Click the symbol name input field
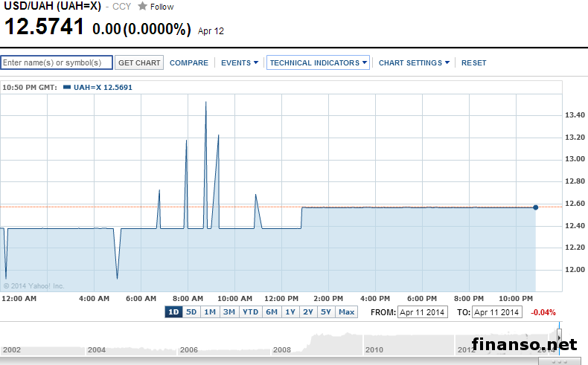The height and width of the screenshot is (365, 588). click(57, 63)
